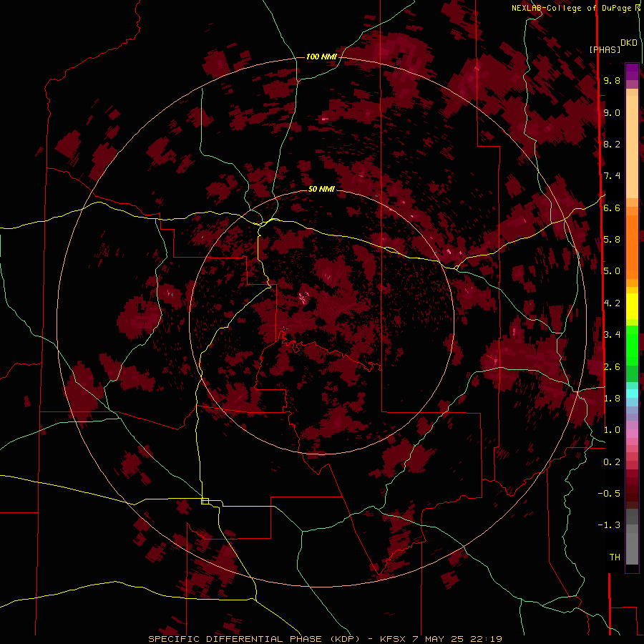Select the 100 NMI range ring label
This screenshot has height=644, width=644.
coord(321,57)
